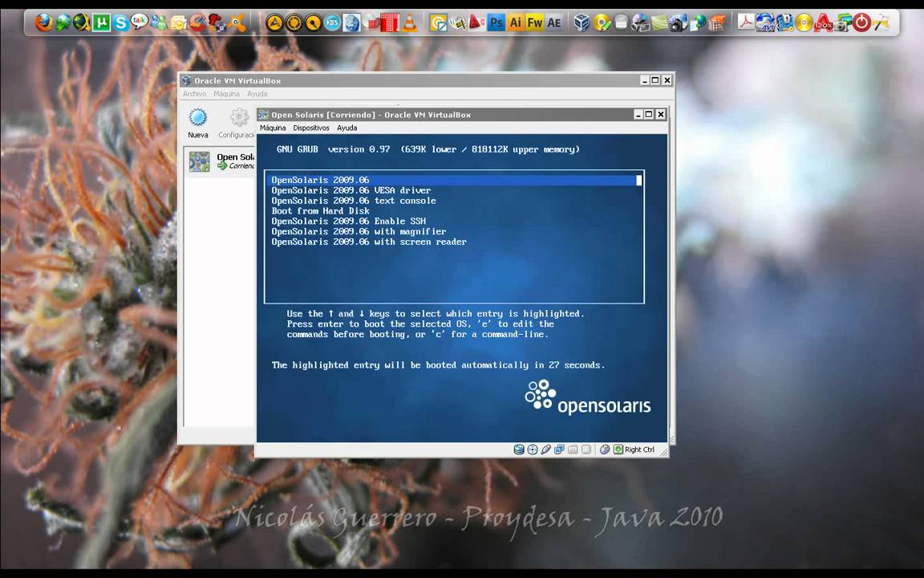Click hard disk activity icon in VM status bar
The image size is (924, 578).
pyautogui.click(x=519, y=450)
